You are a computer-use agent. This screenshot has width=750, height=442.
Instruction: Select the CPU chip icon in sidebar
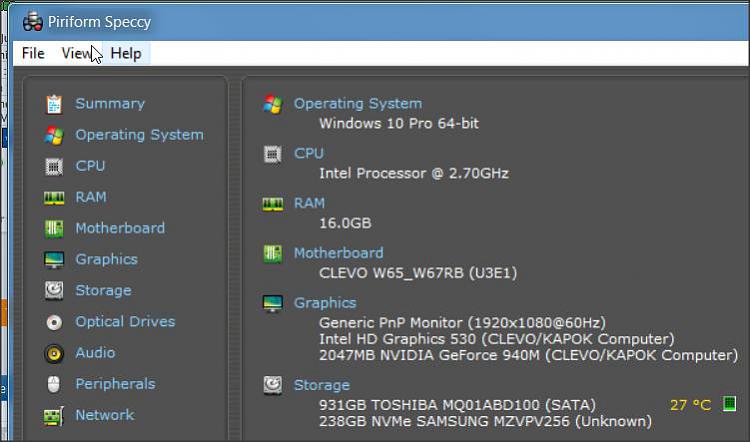pos(54,166)
